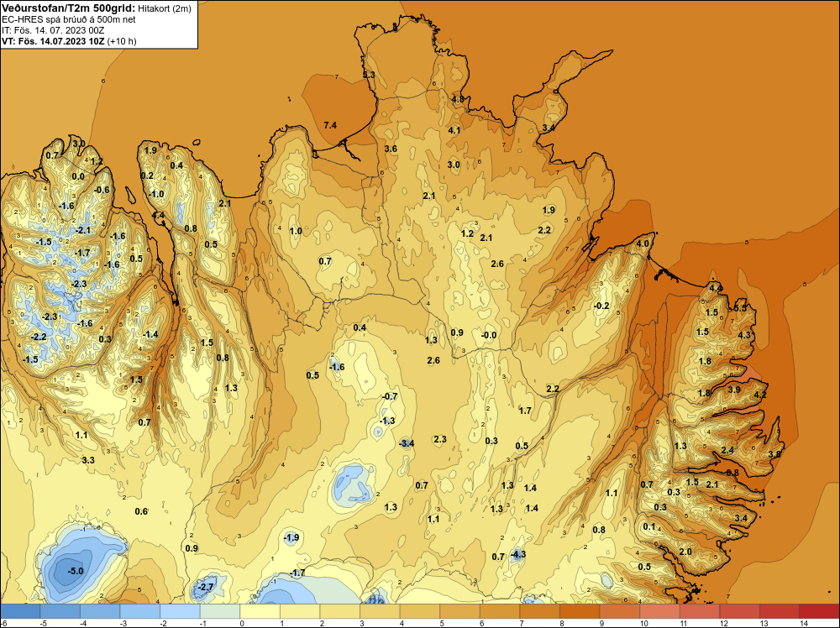Screen dimensions: 840x628
Task: Select legend swatch between 3 and 4
Action: click(x=380, y=611)
